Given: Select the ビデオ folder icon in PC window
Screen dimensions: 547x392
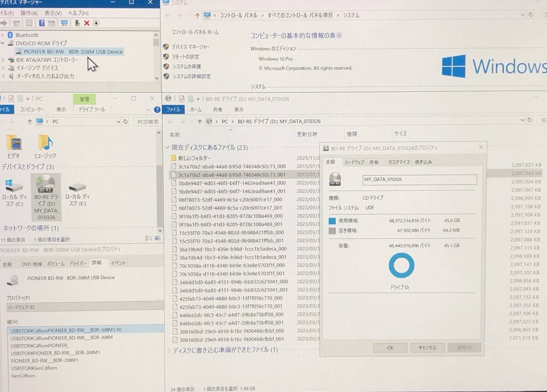Looking at the screenshot, I should (x=14, y=143).
